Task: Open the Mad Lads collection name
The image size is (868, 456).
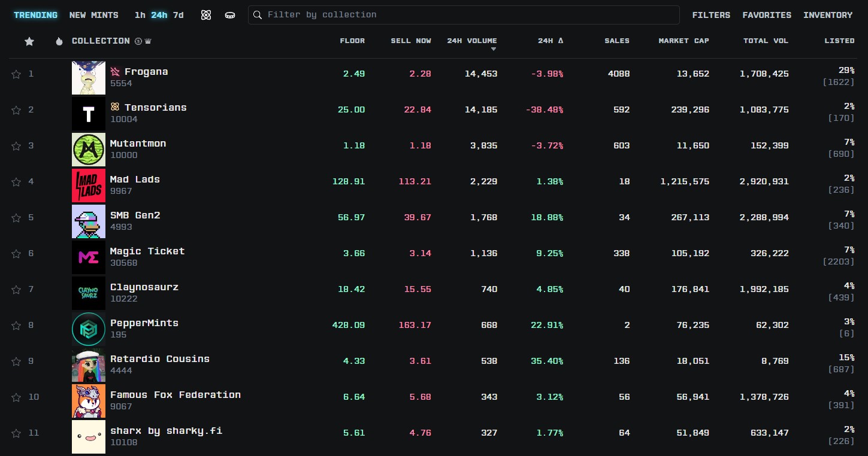Action: click(x=135, y=180)
